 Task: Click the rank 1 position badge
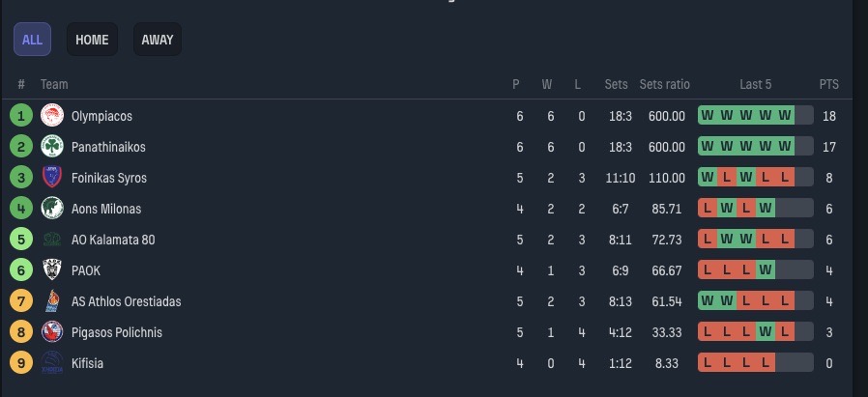point(21,116)
